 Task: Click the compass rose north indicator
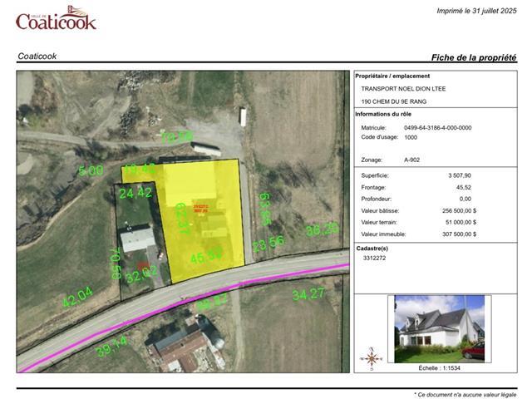coord(372,359)
